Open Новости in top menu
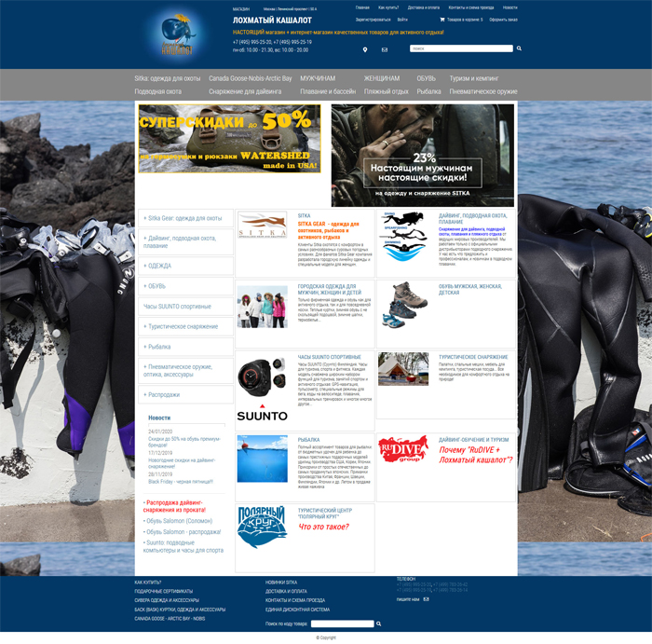This screenshot has height=644, width=652. click(509, 7)
